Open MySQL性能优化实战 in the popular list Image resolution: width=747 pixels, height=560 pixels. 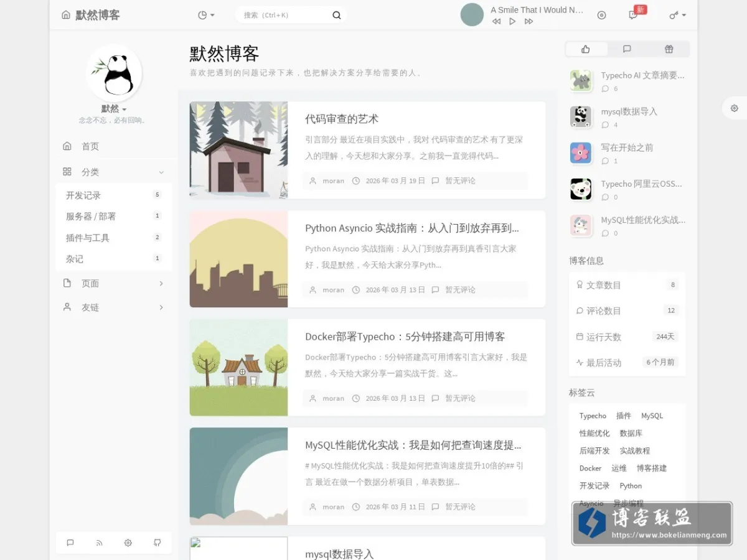[x=643, y=220]
